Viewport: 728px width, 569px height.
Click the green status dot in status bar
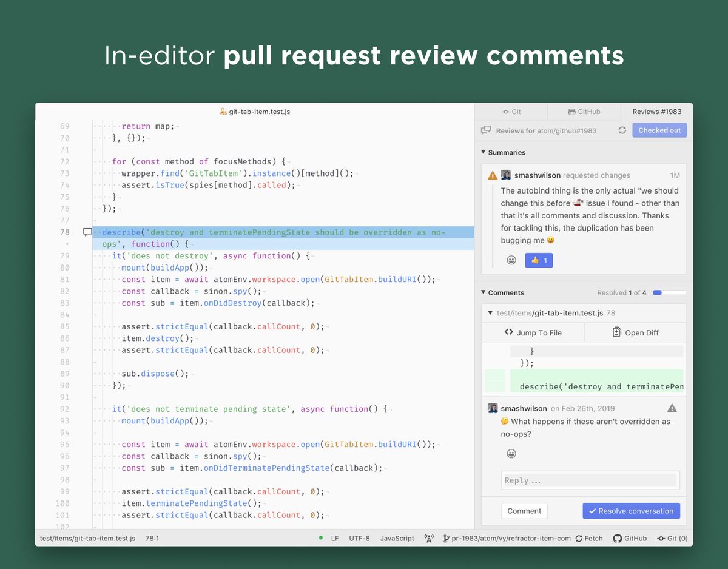[321, 538]
